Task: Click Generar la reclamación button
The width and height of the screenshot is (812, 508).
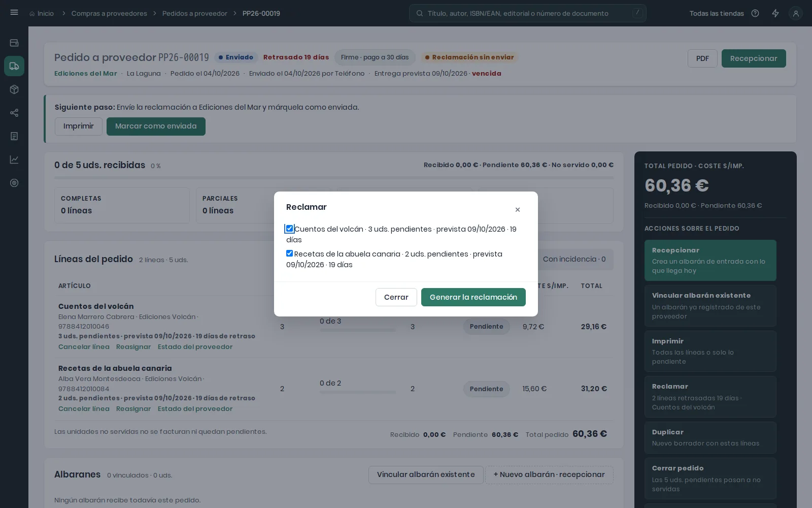Action: coord(473,297)
